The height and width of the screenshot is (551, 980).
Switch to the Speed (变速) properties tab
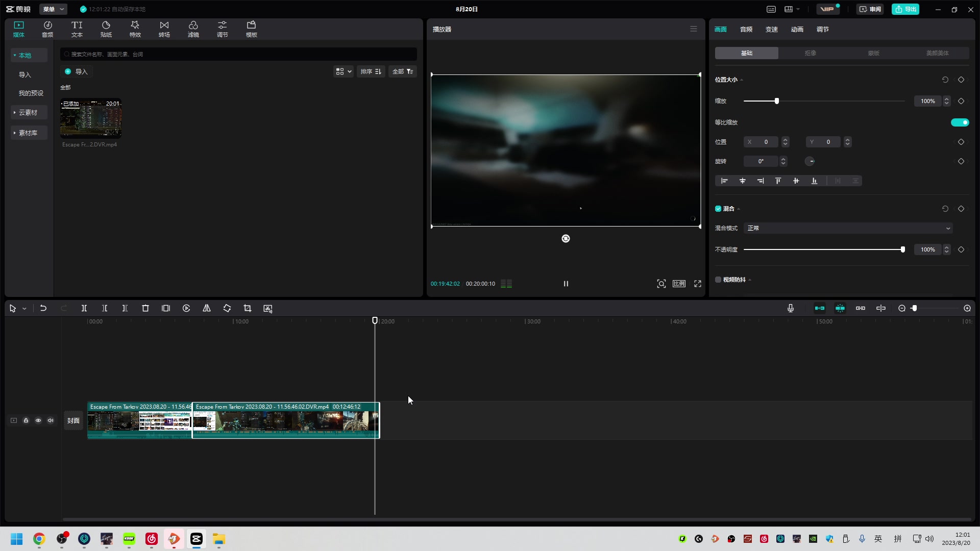(x=772, y=29)
